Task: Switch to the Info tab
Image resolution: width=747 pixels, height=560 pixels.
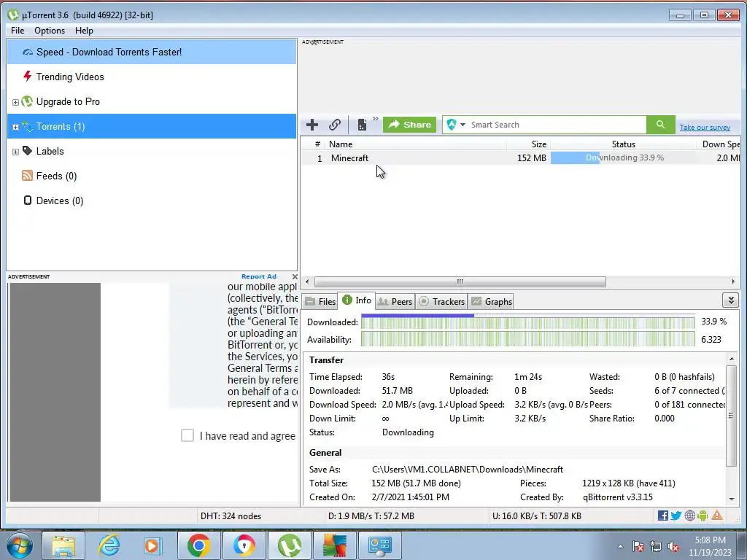Action: pos(356,300)
